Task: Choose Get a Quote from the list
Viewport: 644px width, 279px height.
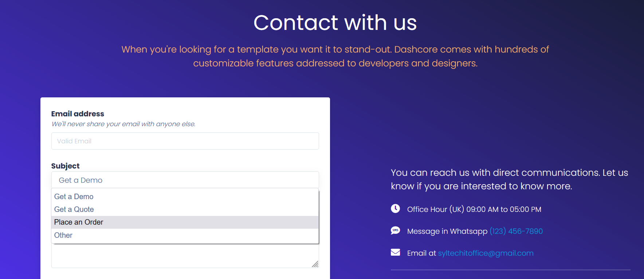Action: tap(74, 209)
